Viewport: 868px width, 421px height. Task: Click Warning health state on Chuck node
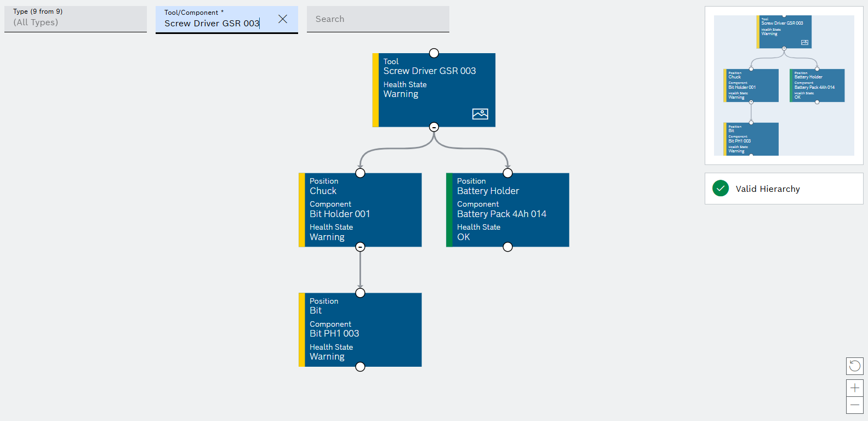[x=327, y=237]
